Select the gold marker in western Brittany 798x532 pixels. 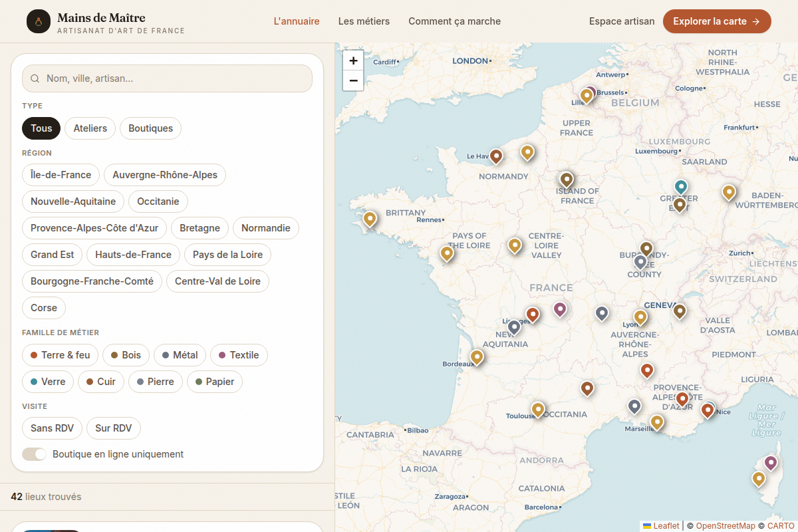point(370,219)
